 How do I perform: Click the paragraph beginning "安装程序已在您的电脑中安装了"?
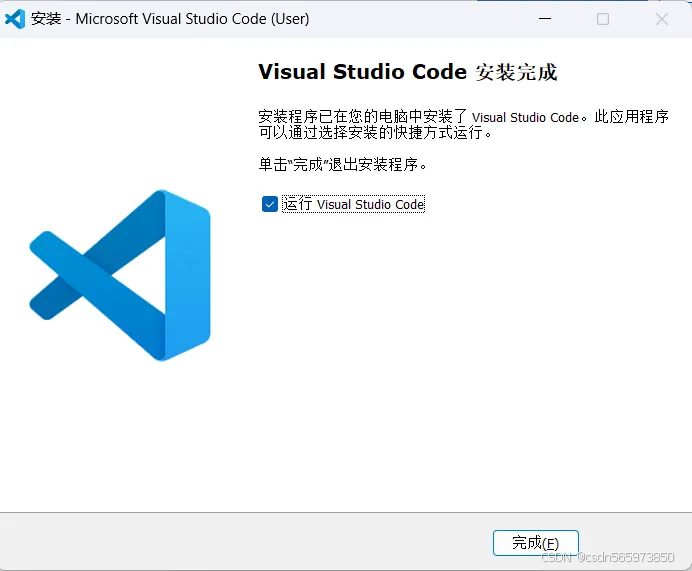tap(463, 124)
